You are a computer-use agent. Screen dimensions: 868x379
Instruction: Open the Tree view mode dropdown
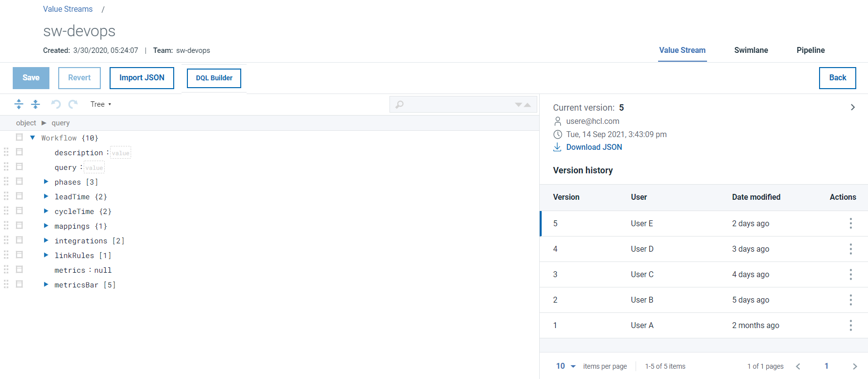point(101,104)
